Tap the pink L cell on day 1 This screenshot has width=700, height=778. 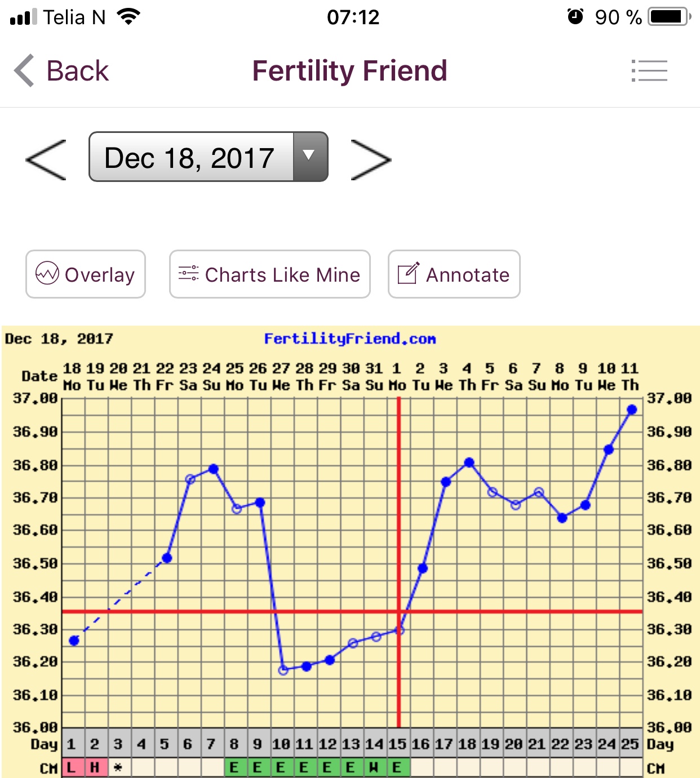72,768
